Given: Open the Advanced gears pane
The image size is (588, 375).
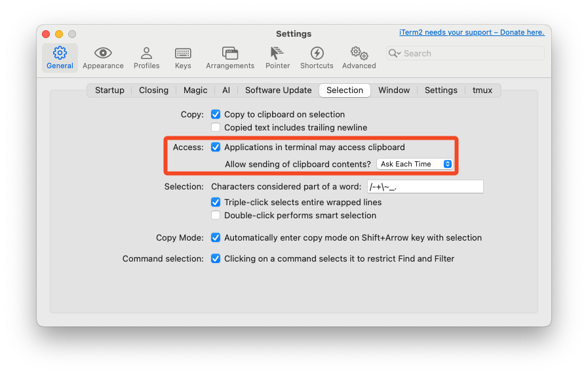Looking at the screenshot, I should pyautogui.click(x=359, y=58).
